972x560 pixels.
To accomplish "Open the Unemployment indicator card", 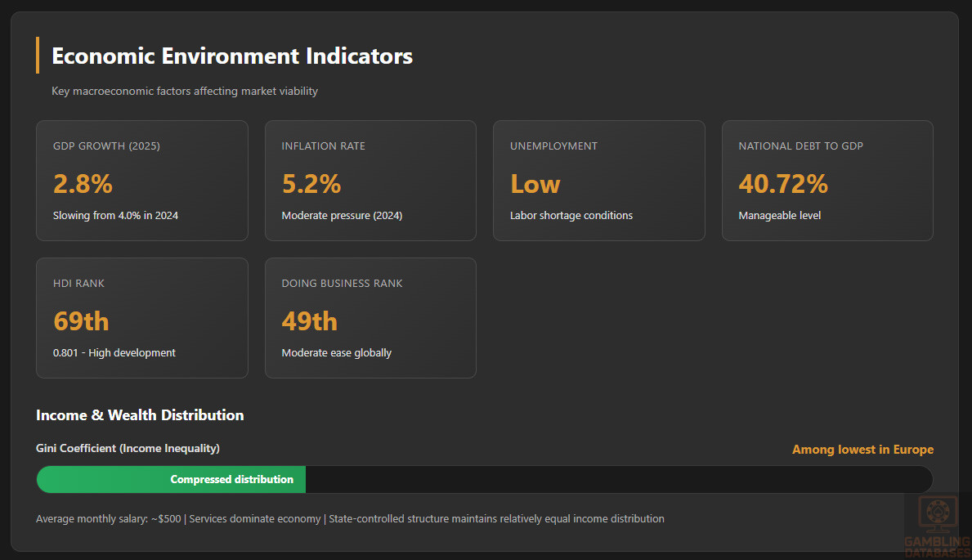I will coord(598,181).
